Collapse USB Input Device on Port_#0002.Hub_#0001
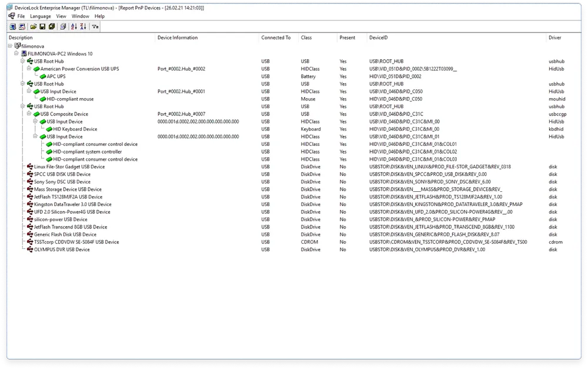This screenshot has height=369, width=588. pos(29,91)
